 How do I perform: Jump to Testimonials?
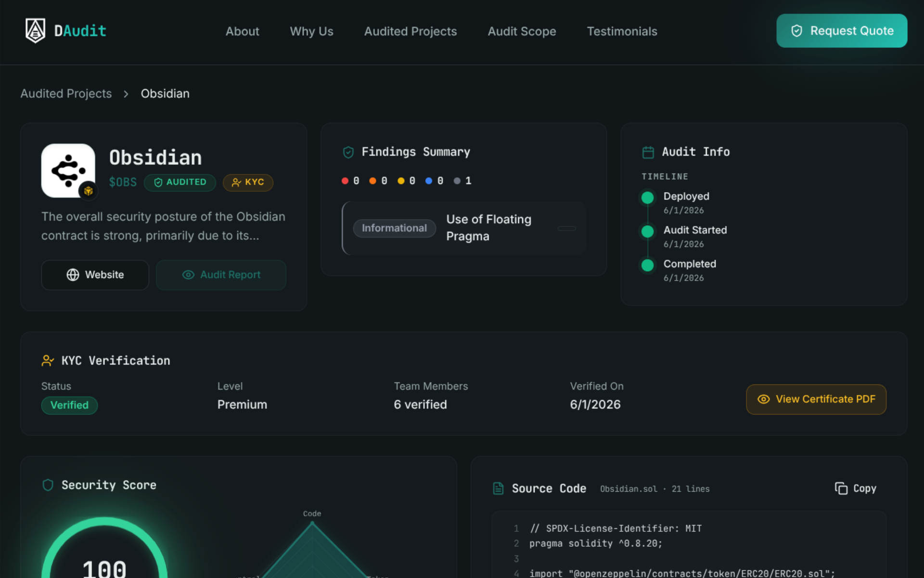pos(622,31)
